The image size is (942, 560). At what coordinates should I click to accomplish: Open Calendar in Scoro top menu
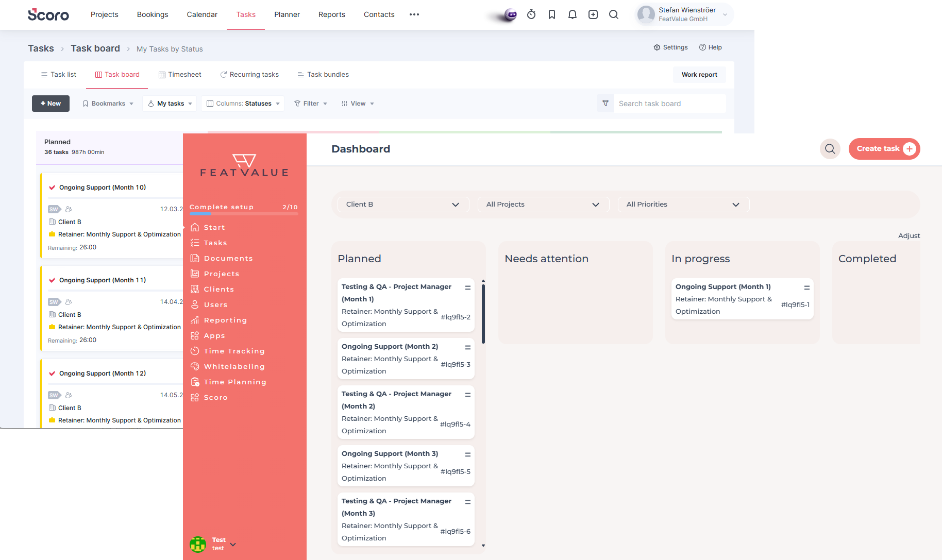point(202,14)
